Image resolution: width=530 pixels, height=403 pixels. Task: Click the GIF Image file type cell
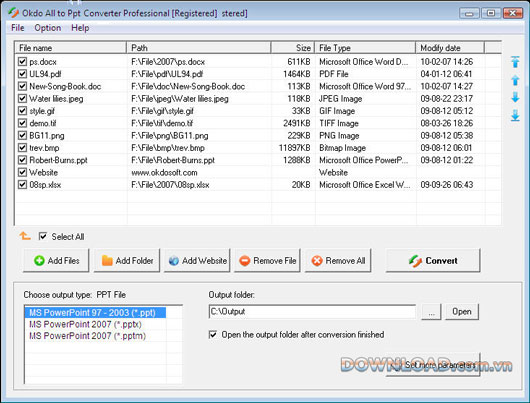[337, 111]
